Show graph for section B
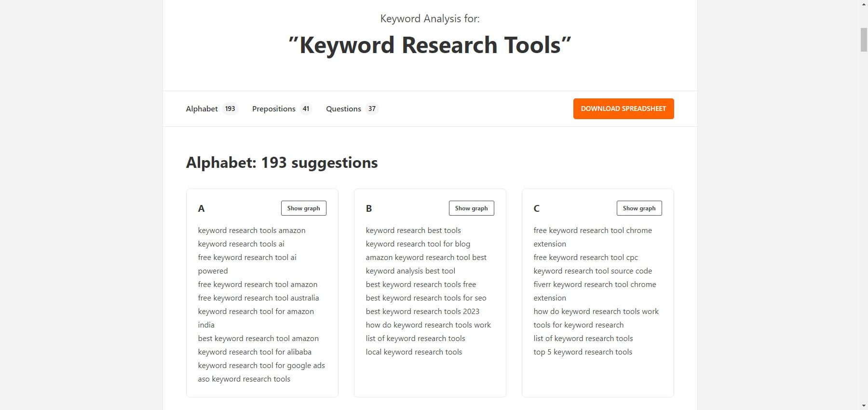868x410 pixels. tap(471, 208)
